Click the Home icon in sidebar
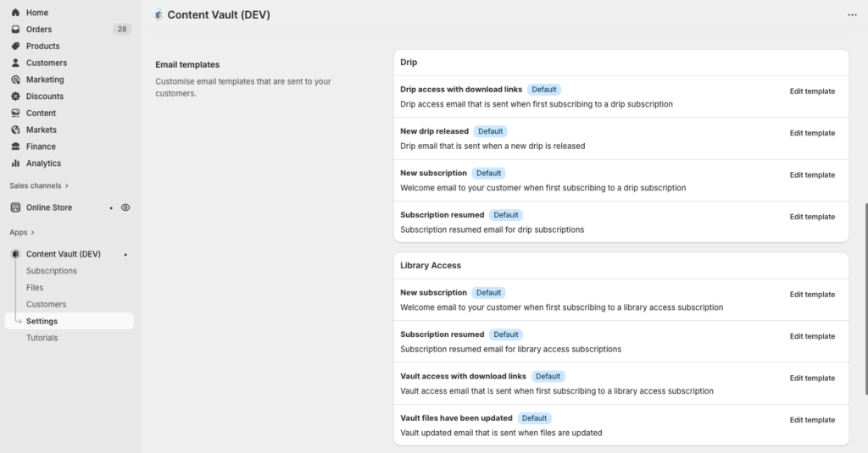 pyautogui.click(x=15, y=12)
